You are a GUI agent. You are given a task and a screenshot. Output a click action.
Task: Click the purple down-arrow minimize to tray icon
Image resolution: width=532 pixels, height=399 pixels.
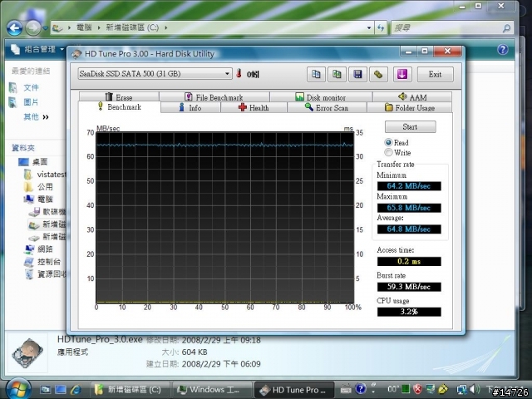tap(402, 74)
